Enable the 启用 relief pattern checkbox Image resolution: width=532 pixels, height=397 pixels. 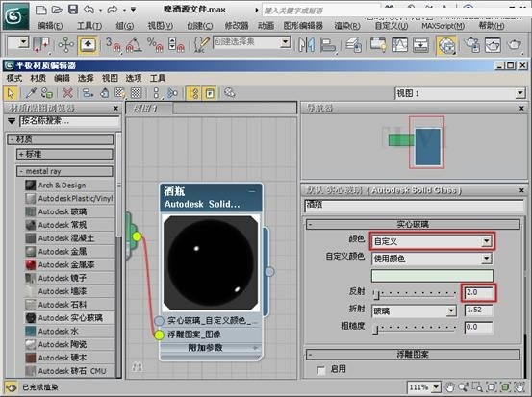[320, 370]
